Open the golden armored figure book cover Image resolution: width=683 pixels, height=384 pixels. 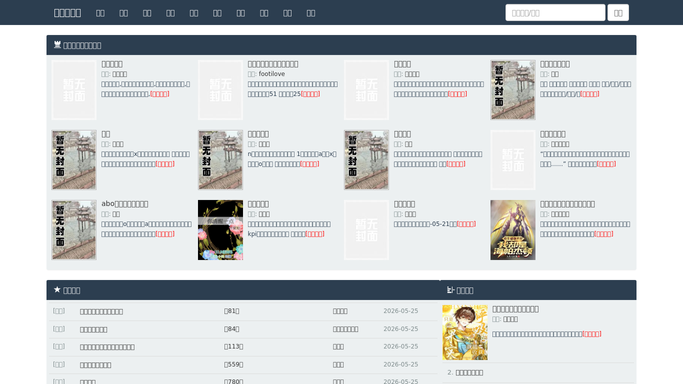(513, 230)
